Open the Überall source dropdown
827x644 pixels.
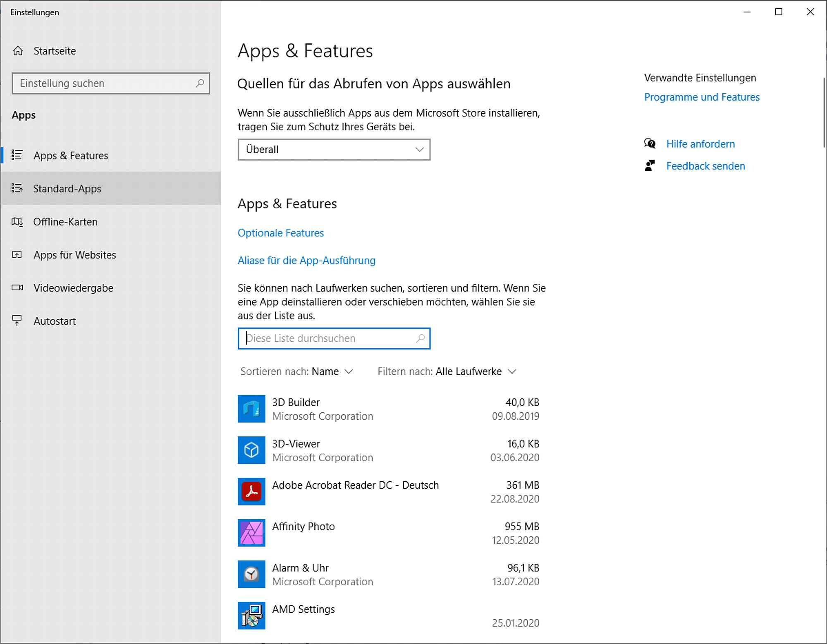(x=334, y=149)
